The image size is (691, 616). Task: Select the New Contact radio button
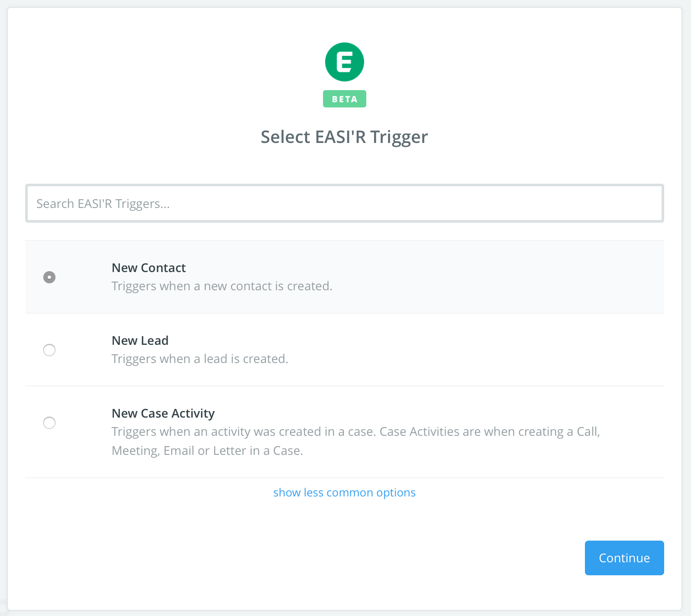(49, 277)
